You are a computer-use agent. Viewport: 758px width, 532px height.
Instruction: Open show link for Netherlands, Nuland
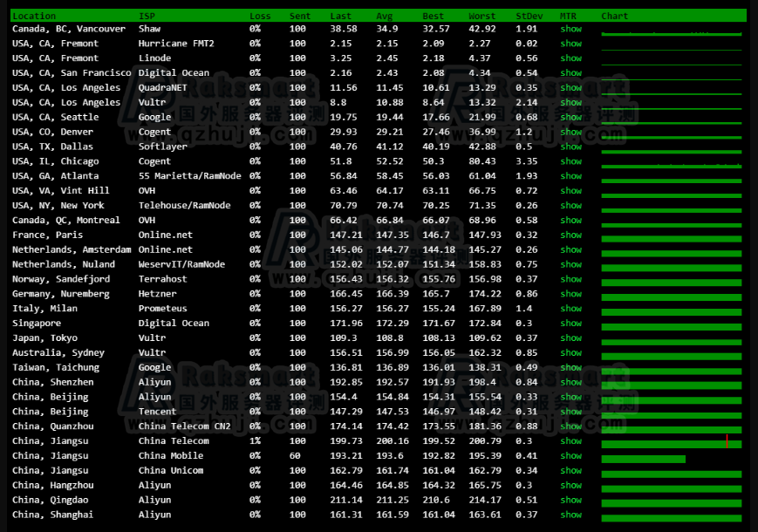(571, 264)
